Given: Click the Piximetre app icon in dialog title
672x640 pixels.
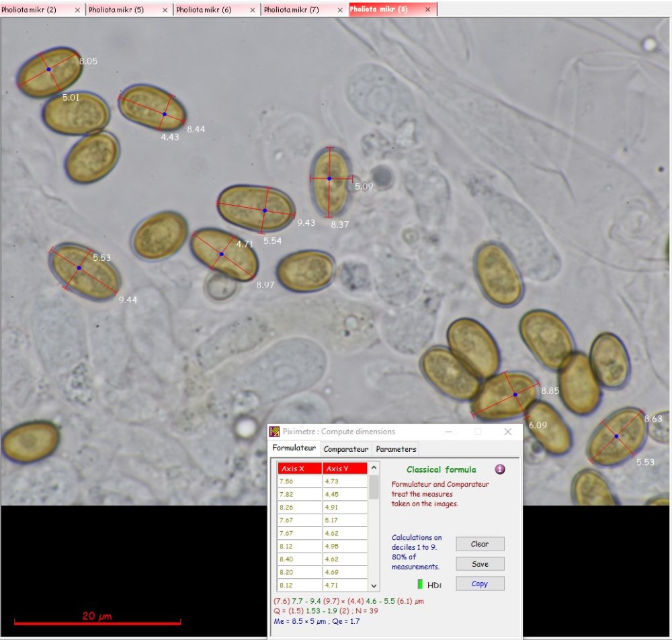Looking at the screenshot, I should click(x=275, y=432).
